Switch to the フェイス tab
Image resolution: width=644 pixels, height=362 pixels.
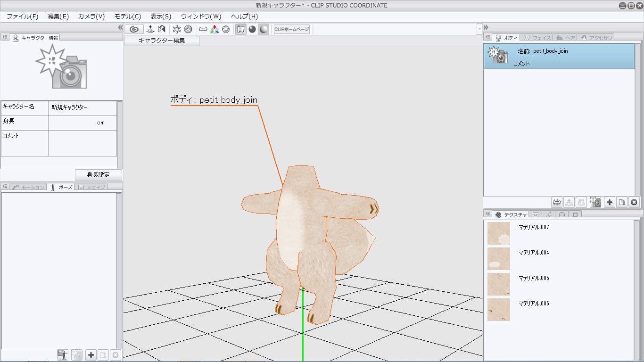[537, 38]
